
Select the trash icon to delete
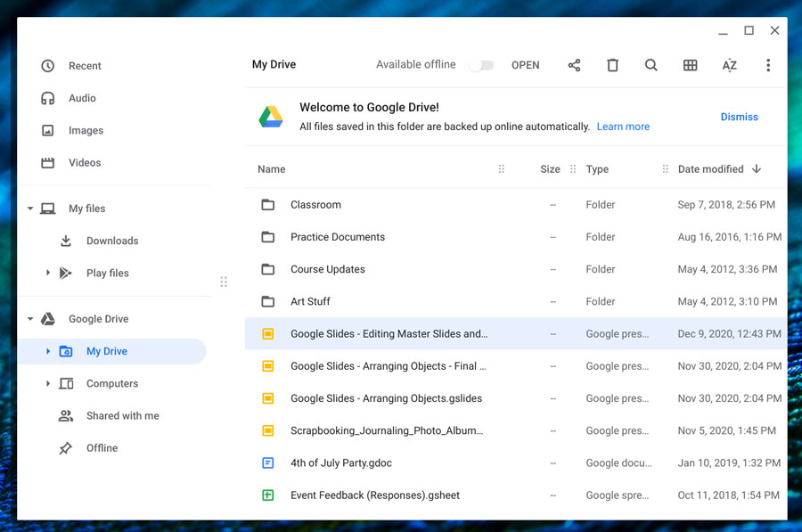[612, 64]
